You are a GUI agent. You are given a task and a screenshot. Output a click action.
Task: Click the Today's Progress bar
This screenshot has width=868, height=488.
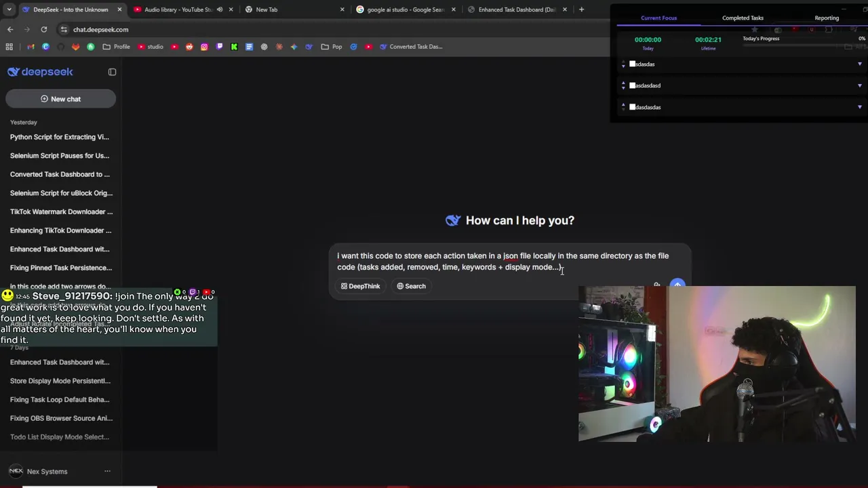click(x=804, y=46)
